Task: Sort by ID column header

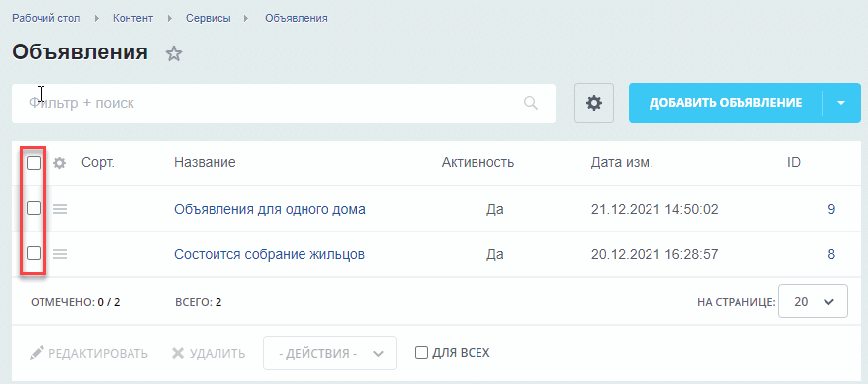Action: [x=794, y=163]
